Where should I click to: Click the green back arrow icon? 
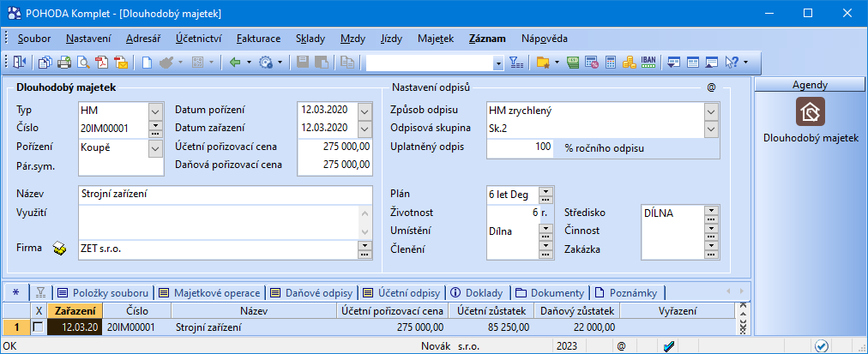coord(235,63)
